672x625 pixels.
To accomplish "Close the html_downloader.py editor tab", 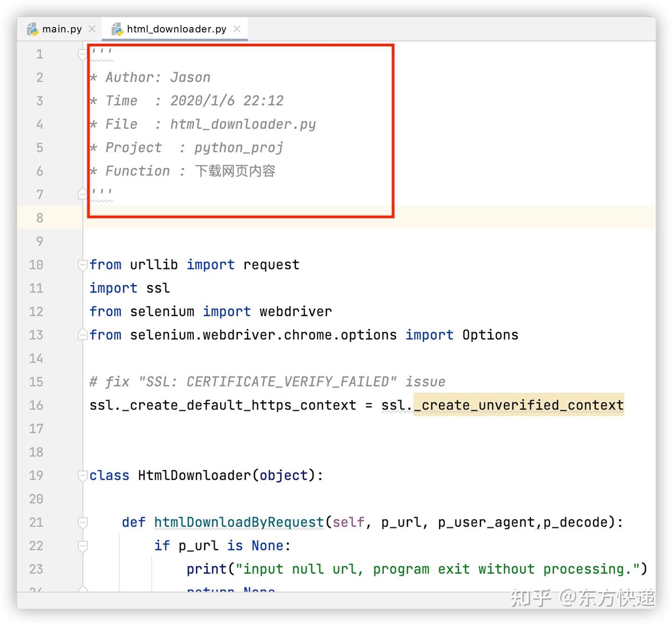I will pyautogui.click(x=237, y=29).
